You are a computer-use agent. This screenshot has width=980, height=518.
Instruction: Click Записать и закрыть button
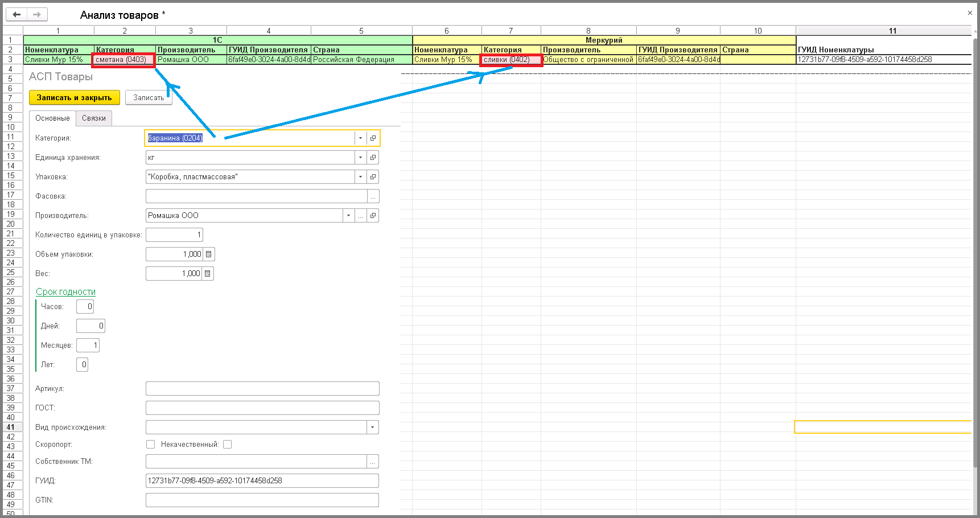tap(75, 98)
